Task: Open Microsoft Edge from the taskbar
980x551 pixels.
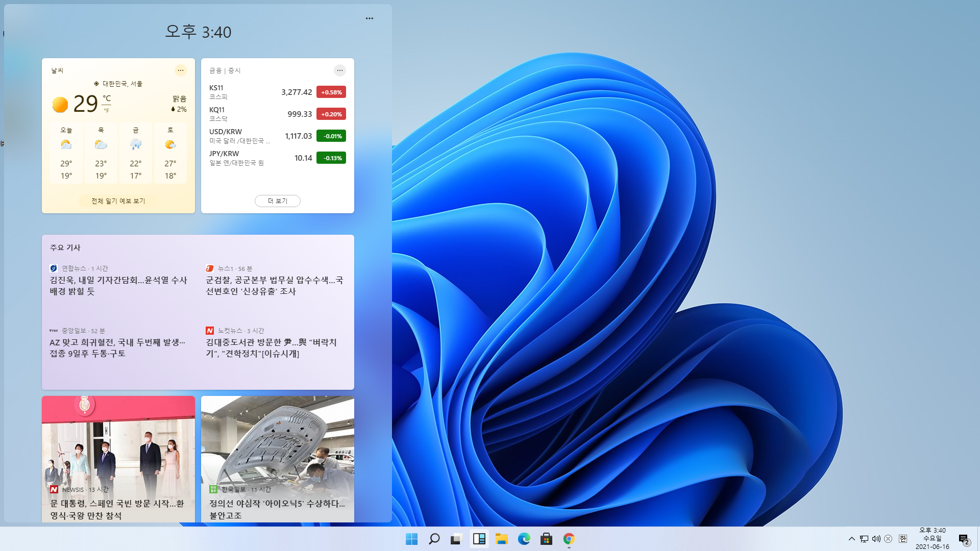Action: [524, 539]
